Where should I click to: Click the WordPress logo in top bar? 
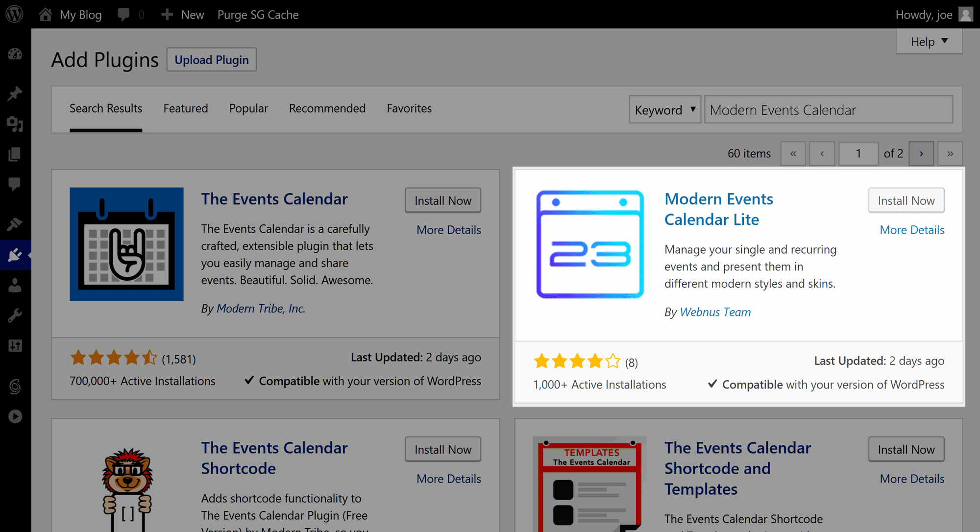click(14, 14)
